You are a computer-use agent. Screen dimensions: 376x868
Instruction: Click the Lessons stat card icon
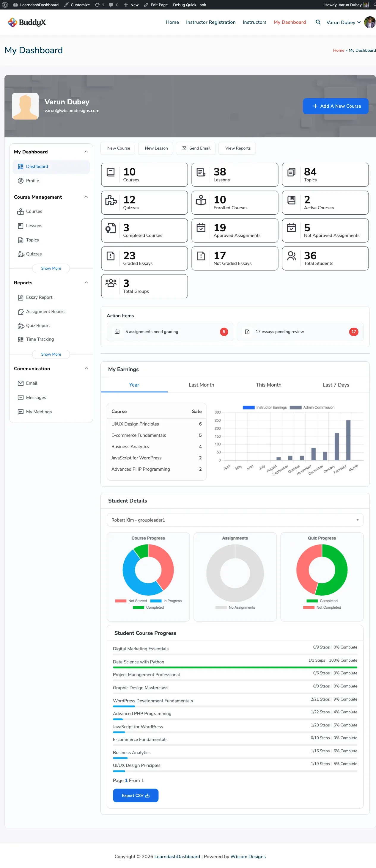coord(201,172)
